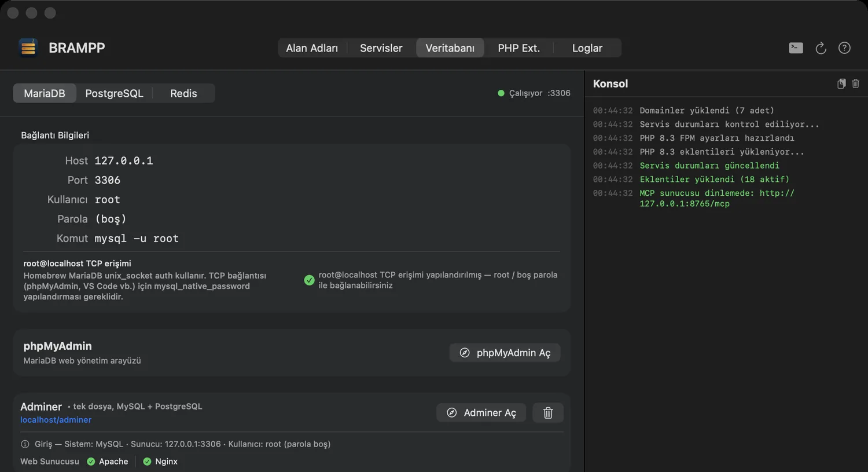
Task: Click the refresh icon in the header
Action: [x=821, y=48]
